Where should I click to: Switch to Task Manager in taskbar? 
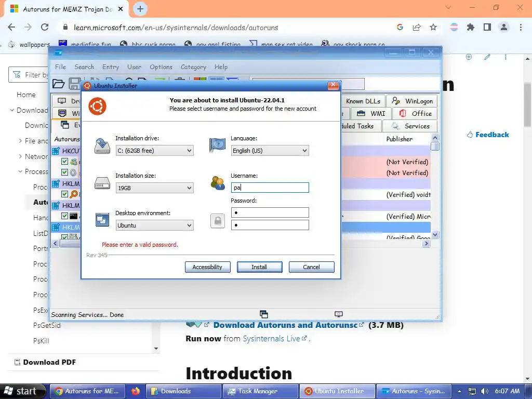point(260,391)
